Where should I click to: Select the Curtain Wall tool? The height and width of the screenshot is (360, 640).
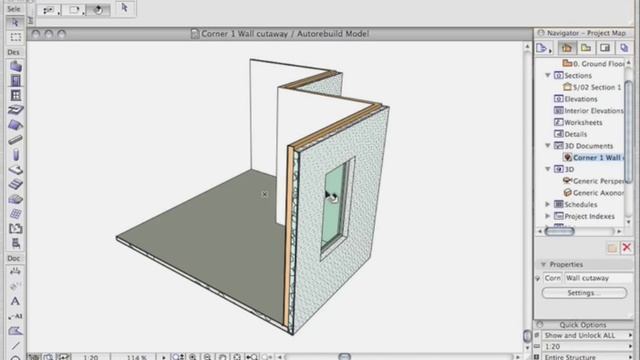click(x=15, y=214)
